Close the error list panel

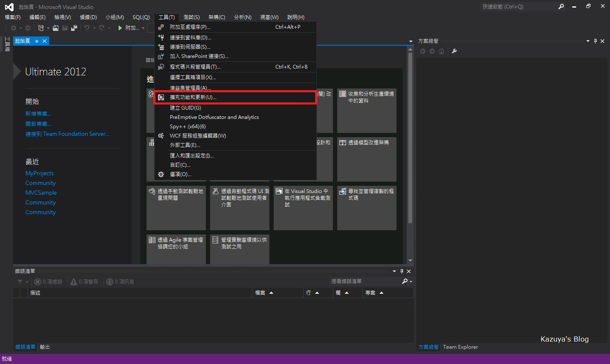point(409,271)
